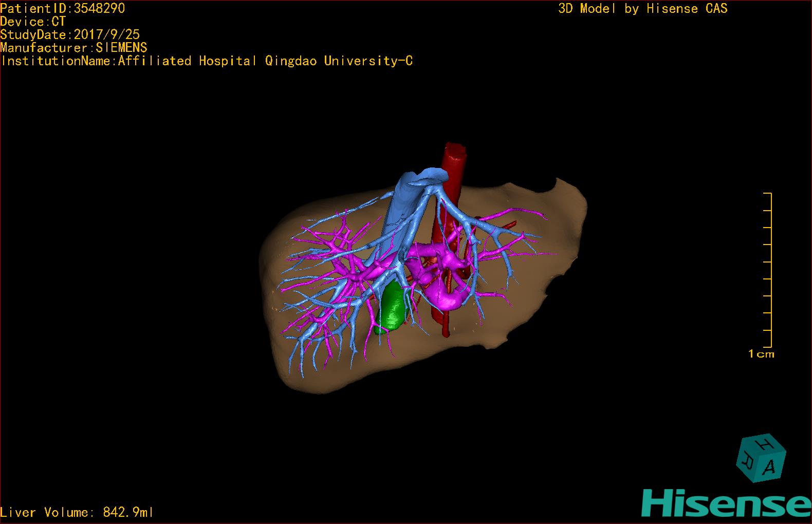Select the green tumor mass in the liver
Viewport: 812px width, 524px height.
click(392, 308)
